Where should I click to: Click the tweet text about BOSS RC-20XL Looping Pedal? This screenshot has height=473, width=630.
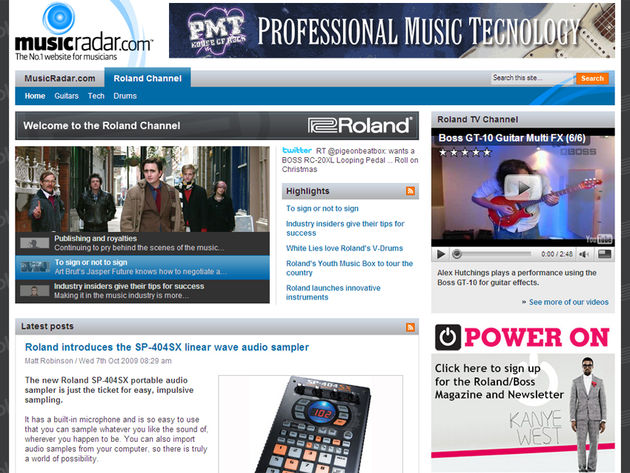(x=350, y=160)
